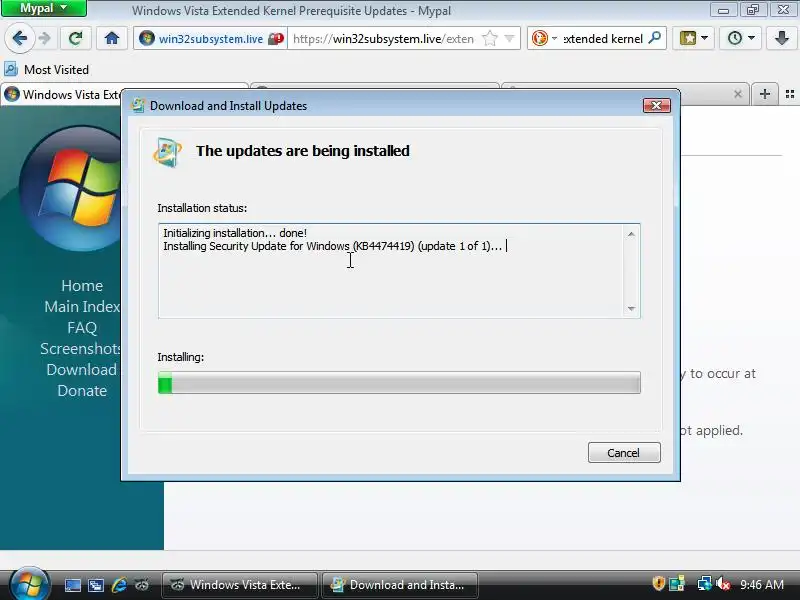
Task: Switch to the Windows Vista Exte... taskbar button
Action: pos(240,585)
